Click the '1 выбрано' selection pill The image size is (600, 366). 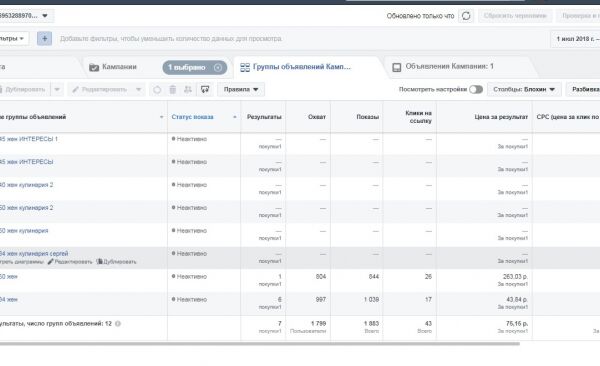[x=194, y=67]
